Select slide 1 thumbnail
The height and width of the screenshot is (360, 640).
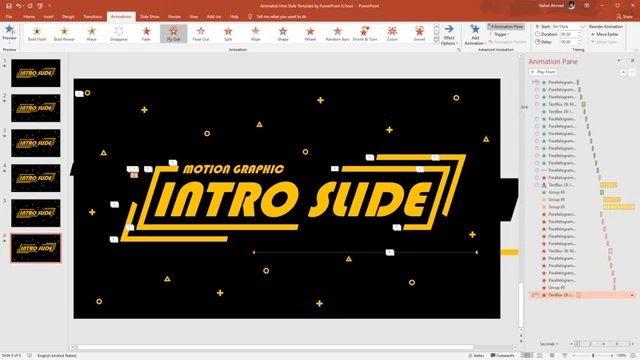pyautogui.click(x=36, y=73)
